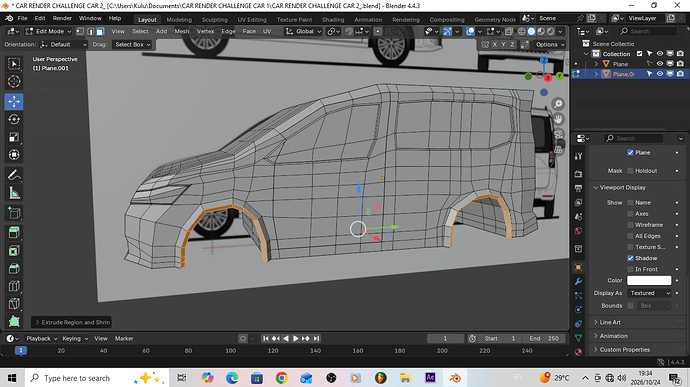Select the Knife tool
The height and width of the screenshot is (387, 690).
point(14,304)
